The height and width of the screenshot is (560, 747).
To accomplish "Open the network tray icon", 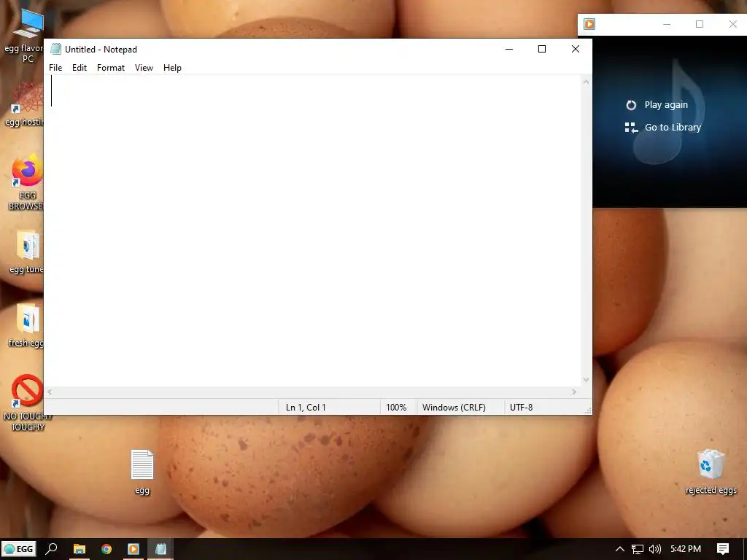I will click(638, 549).
